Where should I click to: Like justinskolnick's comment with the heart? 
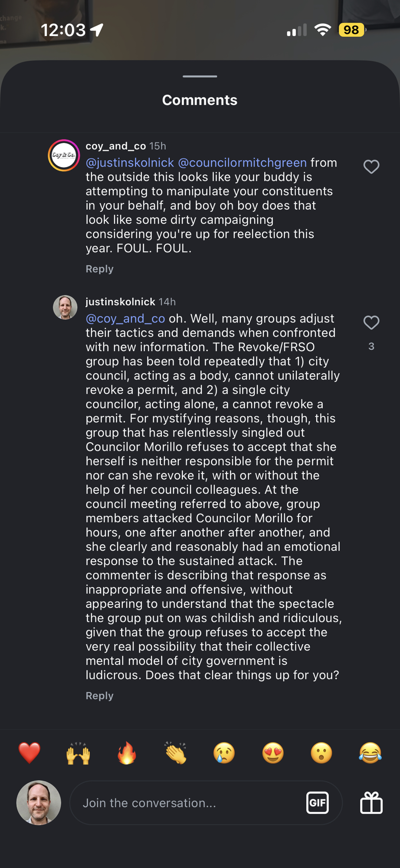click(371, 322)
